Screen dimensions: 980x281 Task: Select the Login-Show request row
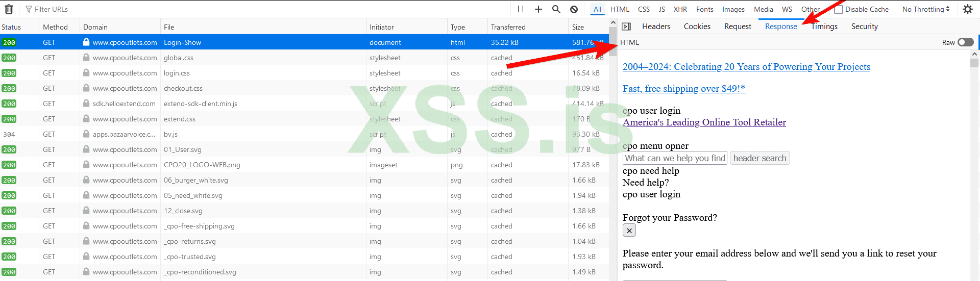coord(305,42)
